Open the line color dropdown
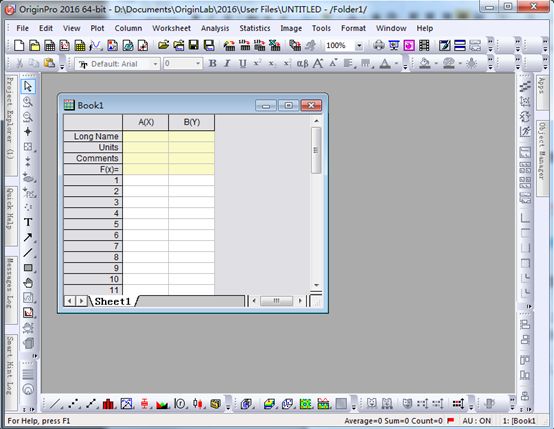554x429 pixels. (460, 64)
